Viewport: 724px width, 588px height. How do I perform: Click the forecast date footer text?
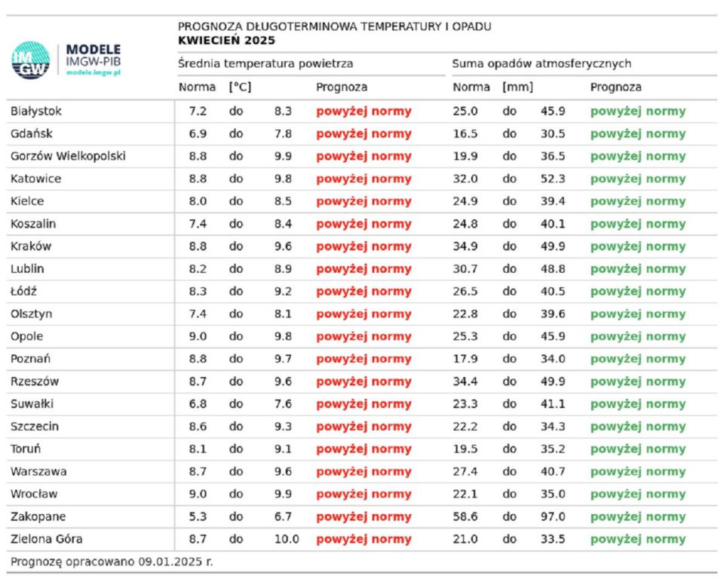point(112,562)
